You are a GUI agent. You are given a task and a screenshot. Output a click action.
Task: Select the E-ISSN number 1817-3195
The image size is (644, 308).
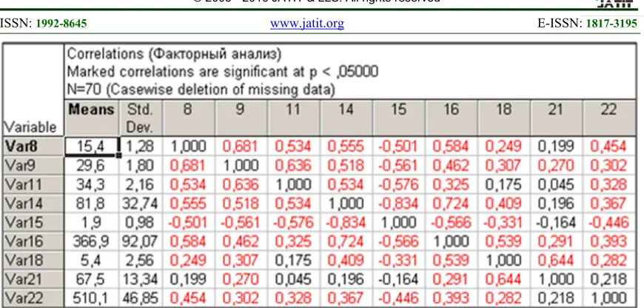point(611,24)
